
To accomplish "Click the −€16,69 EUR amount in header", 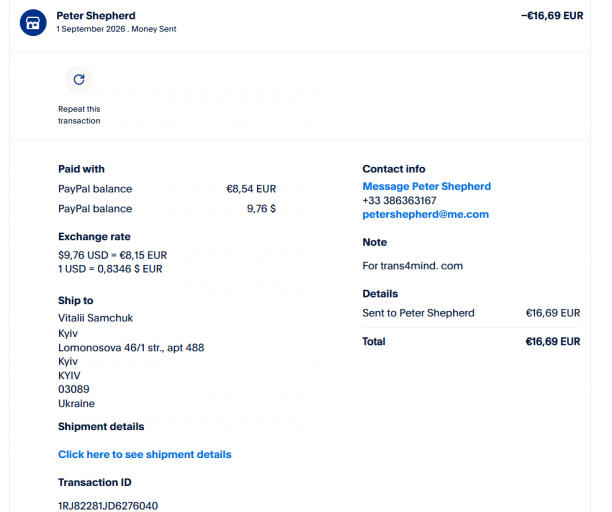I will [552, 16].
